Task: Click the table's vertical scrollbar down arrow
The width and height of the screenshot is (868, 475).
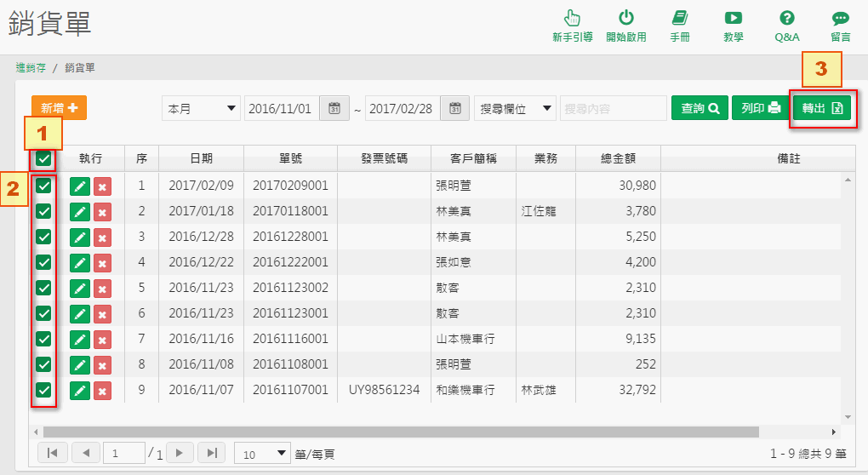Action: point(848,417)
